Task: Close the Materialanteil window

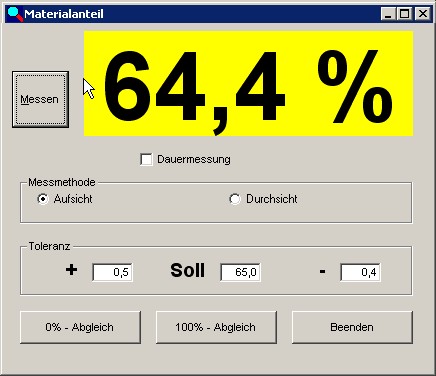Action: [x=423, y=14]
